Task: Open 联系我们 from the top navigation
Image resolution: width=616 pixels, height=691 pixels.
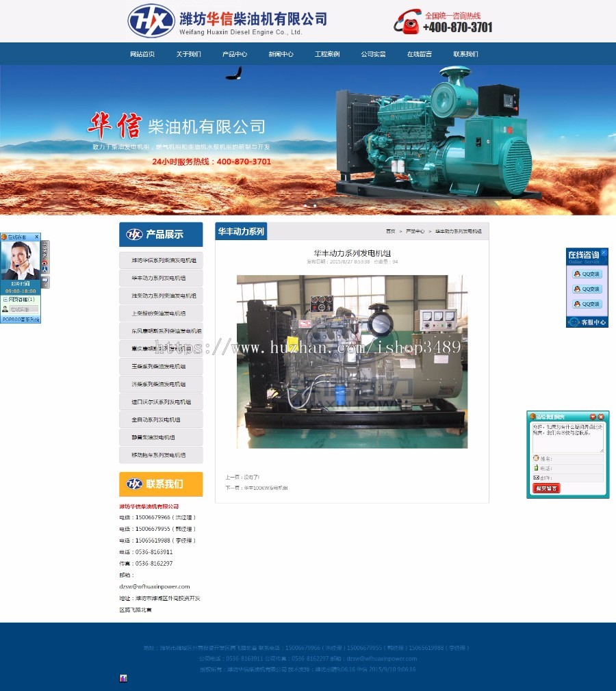Action: click(x=465, y=54)
